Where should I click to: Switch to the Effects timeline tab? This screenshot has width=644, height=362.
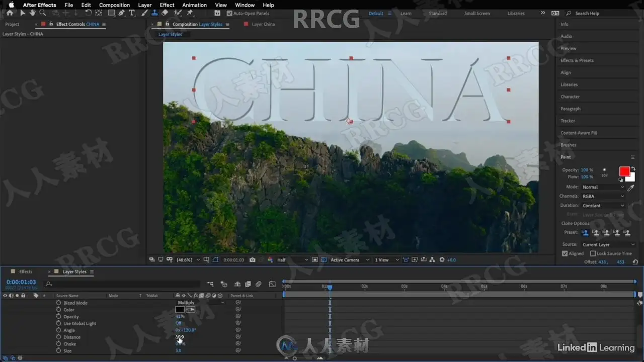tap(26, 271)
